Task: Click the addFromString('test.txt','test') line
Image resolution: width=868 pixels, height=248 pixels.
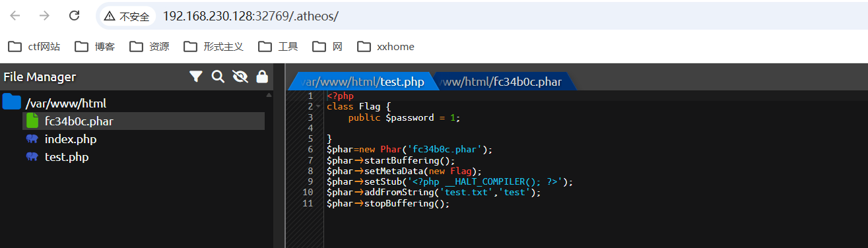Action: [x=434, y=193]
